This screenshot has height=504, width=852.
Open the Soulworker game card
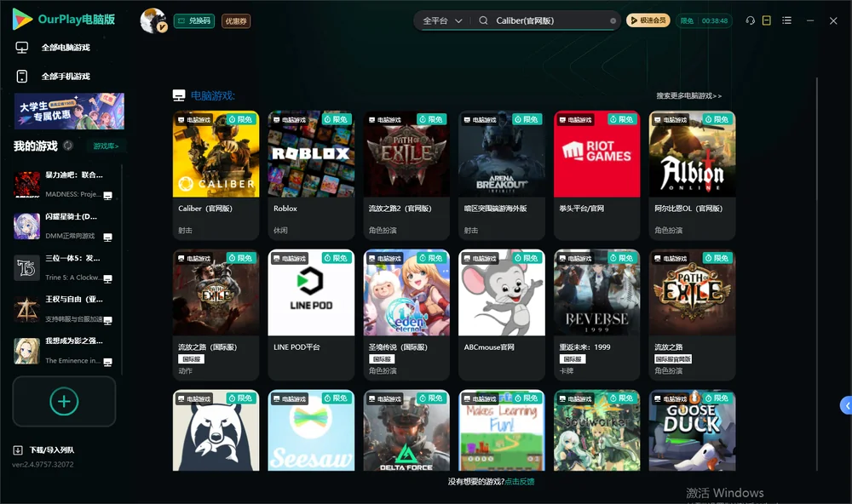click(x=596, y=430)
